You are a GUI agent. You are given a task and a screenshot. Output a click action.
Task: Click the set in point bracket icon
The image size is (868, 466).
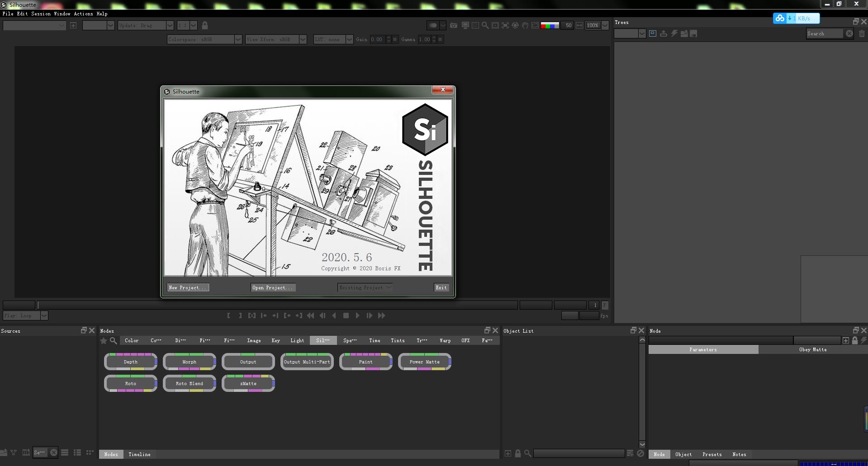click(x=229, y=315)
